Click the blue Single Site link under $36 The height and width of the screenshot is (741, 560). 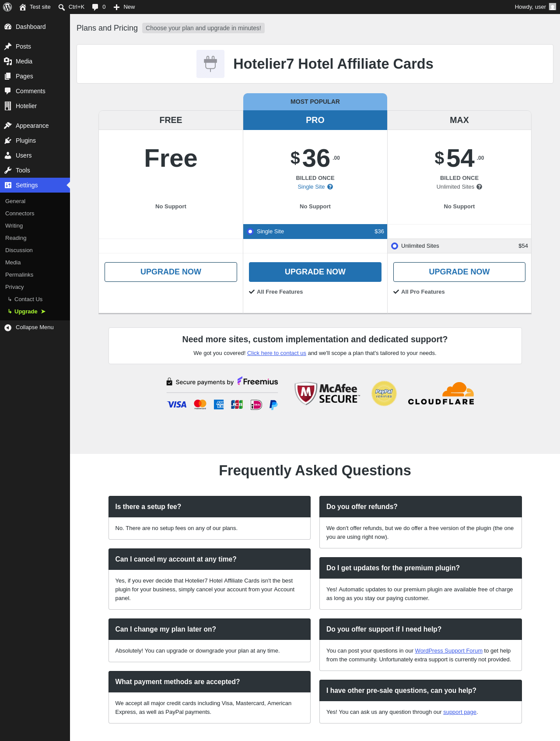point(311,187)
